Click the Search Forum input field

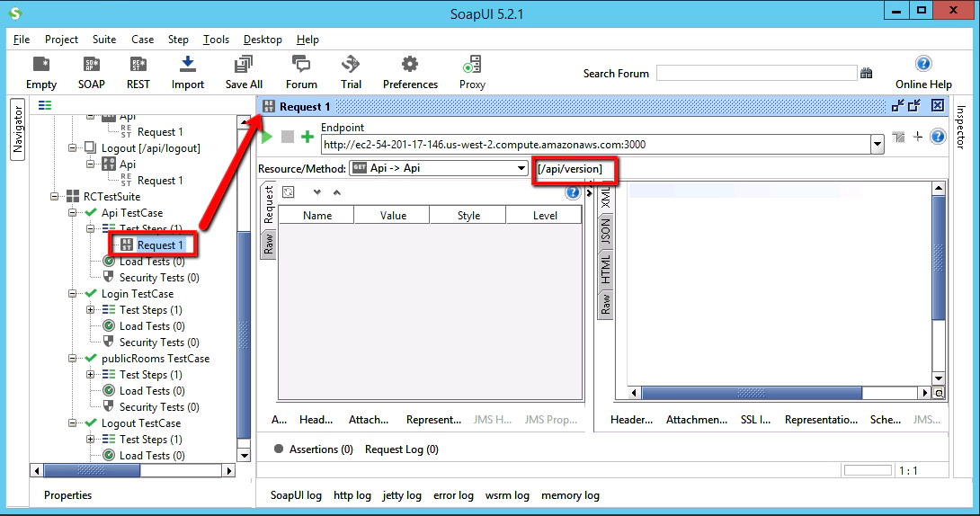(x=756, y=73)
